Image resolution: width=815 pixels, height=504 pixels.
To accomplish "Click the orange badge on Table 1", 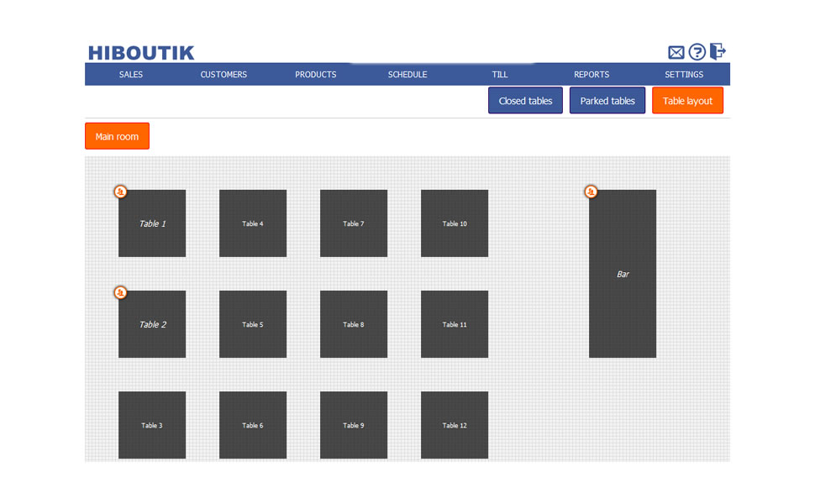I will click(x=120, y=192).
